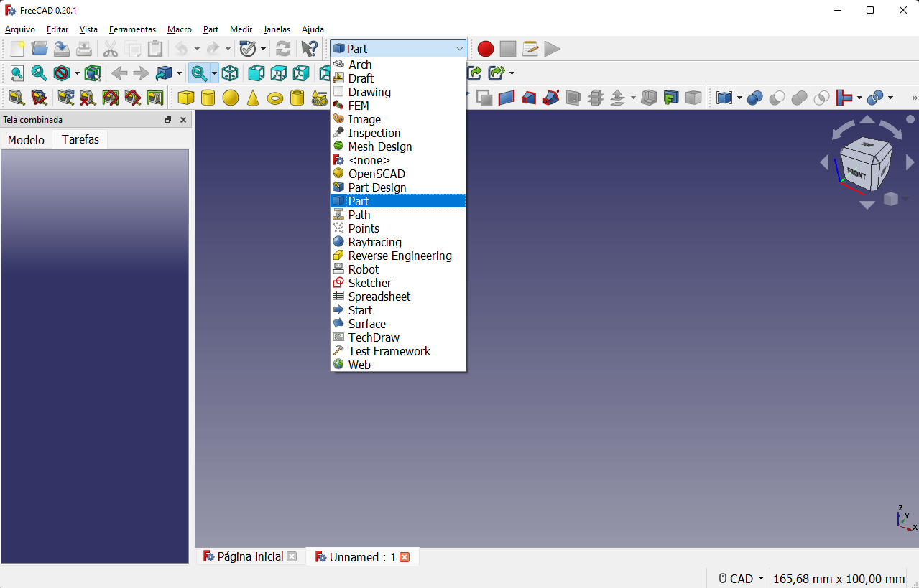
Task: Click the cone primitive icon
Action: 252,98
